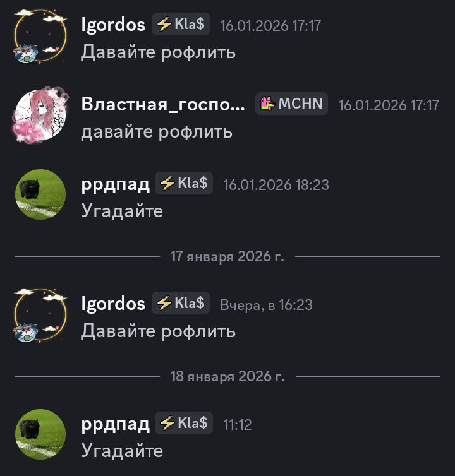The image size is (455, 476).
Task: Click Kla$ tag on Igordos 16:23 message
Action: point(181,303)
